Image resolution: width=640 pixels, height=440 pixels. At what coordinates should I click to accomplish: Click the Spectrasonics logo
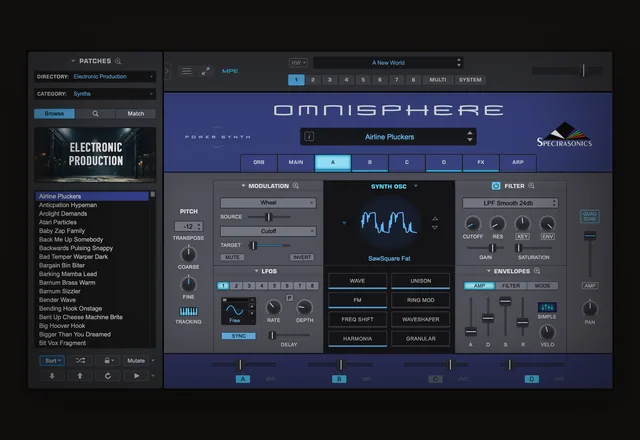(564, 135)
